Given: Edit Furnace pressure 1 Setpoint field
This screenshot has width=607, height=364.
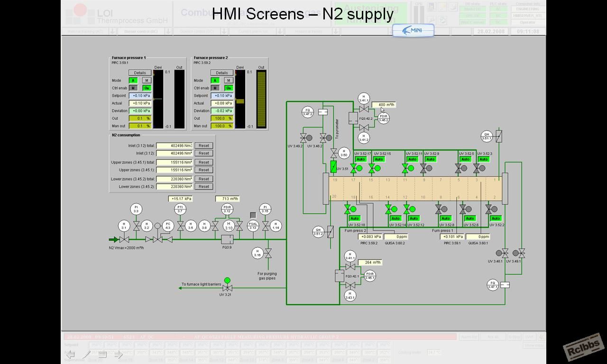Looking at the screenshot, I should (x=140, y=96).
